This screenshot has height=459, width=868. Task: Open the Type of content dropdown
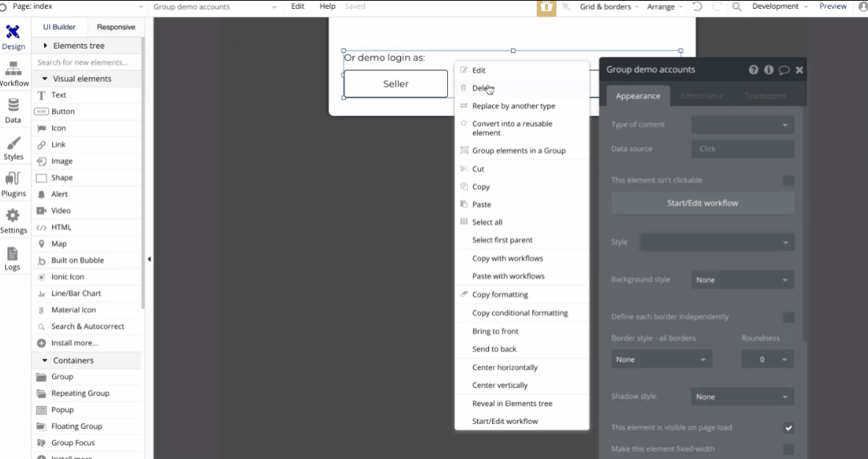(x=742, y=125)
